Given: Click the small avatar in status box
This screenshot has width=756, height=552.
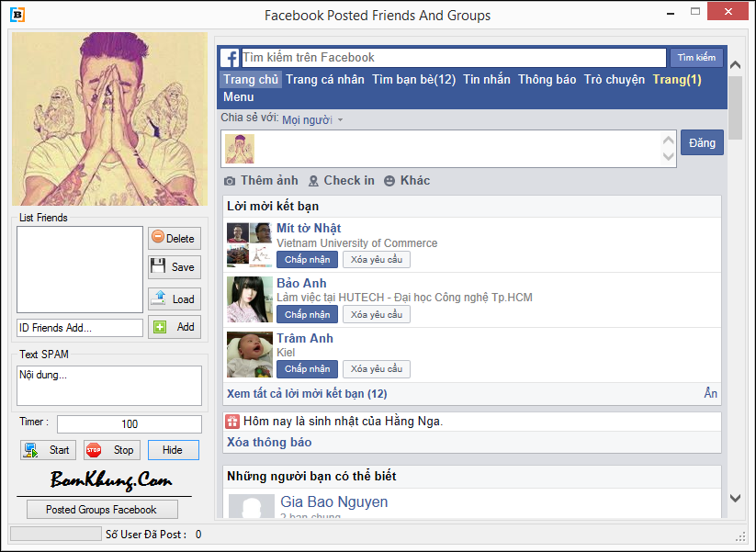Looking at the screenshot, I should pos(240,149).
